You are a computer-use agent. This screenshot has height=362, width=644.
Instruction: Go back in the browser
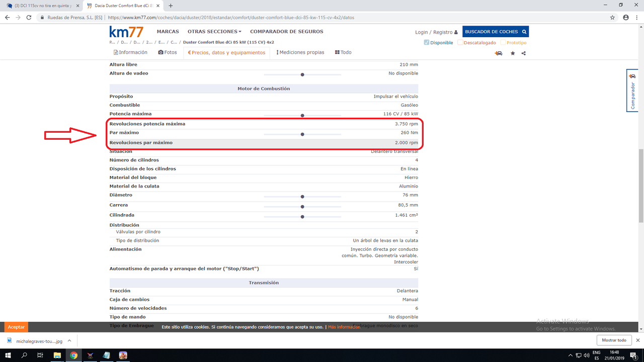click(7, 17)
